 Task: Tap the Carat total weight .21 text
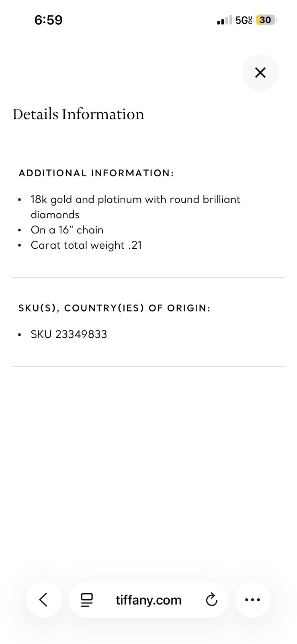pyautogui.click(x=86, y=245)
